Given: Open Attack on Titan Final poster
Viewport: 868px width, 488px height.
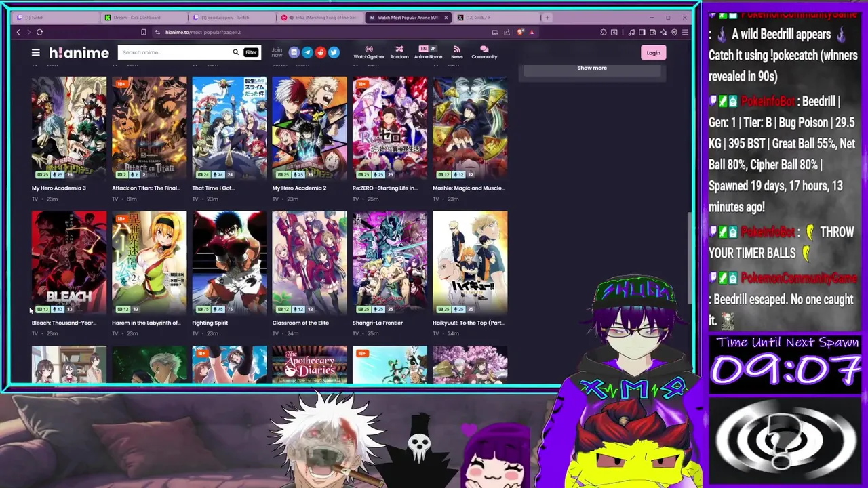Looking at the screenshot, I should point(149,127).
